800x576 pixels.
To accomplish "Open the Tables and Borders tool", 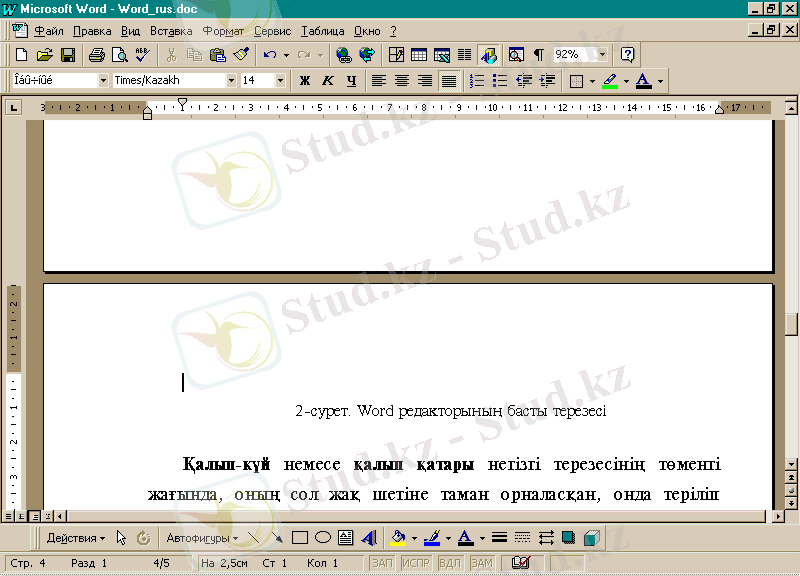I will [x=396, y=55].
